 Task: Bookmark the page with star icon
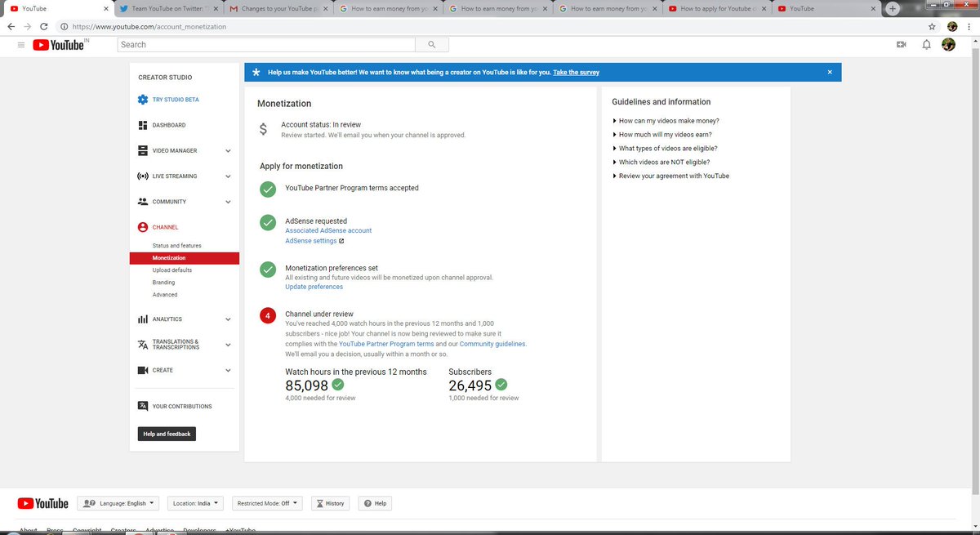click(933, 26)
